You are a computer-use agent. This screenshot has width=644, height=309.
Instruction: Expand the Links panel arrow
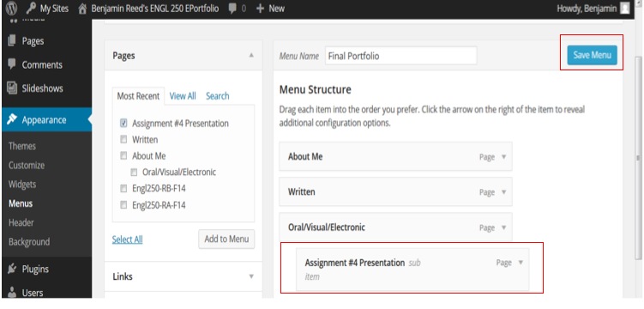coord(251,276)
